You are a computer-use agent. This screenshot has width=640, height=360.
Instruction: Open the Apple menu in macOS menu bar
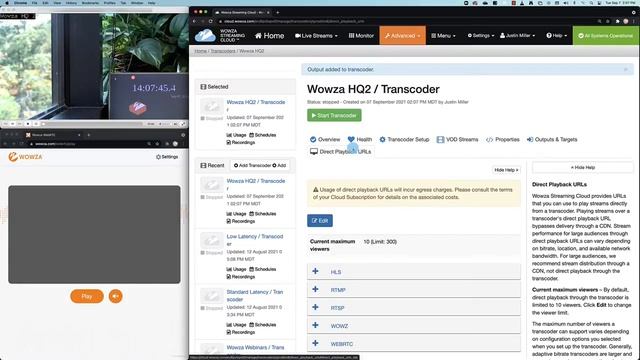click(7, 3)
